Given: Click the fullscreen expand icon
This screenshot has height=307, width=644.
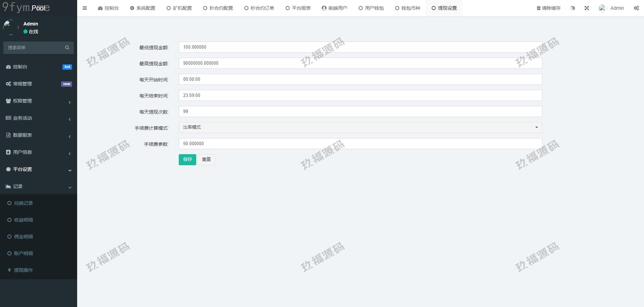Looking at the screenshot, I should pos(587,8).
